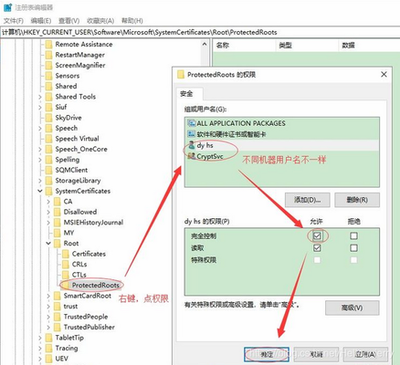Click the SQMClient folder icon
The image size is (400, 365).
pyautogui.click(x=49, y=170)
